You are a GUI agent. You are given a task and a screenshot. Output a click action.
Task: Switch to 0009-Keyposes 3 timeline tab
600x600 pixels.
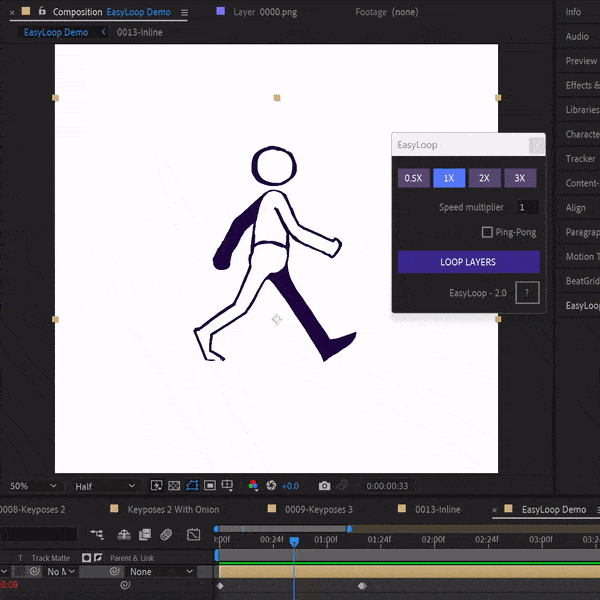319,510
